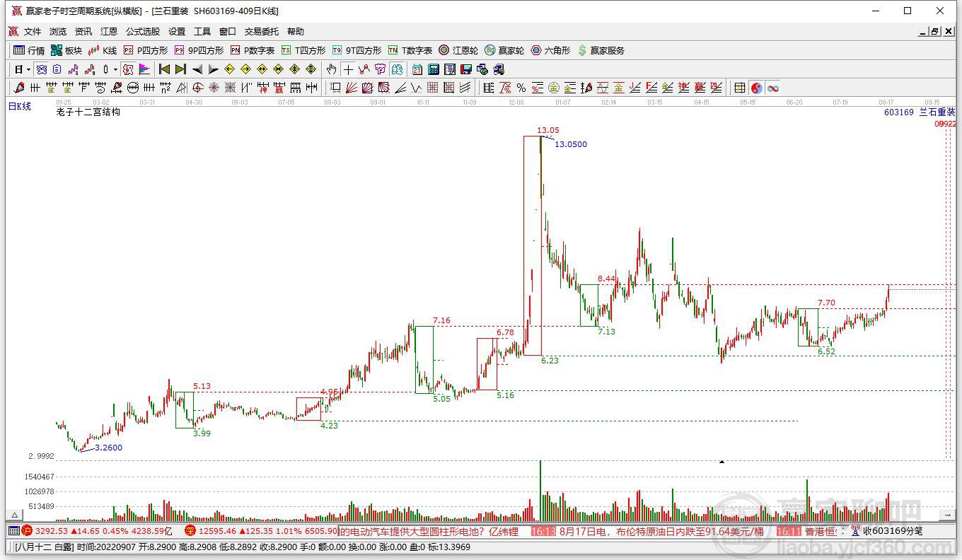Screen dimensions: 962x560
Task: Open the 浏览 menu
Action: [58, 32]
